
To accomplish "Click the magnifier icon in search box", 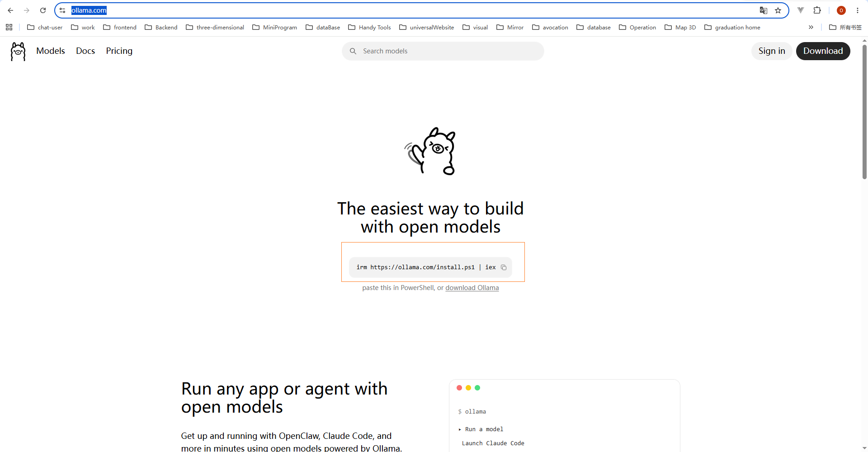I will tap(353, 51).
